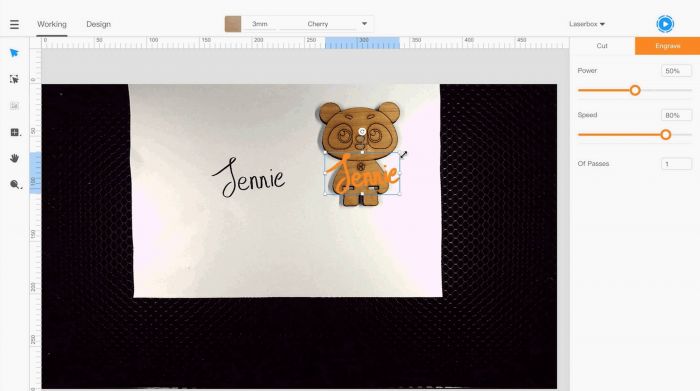Click the rotate handle above the text
Screen dimensions: 700x391
pyautogui.click(x=362, y=131)
